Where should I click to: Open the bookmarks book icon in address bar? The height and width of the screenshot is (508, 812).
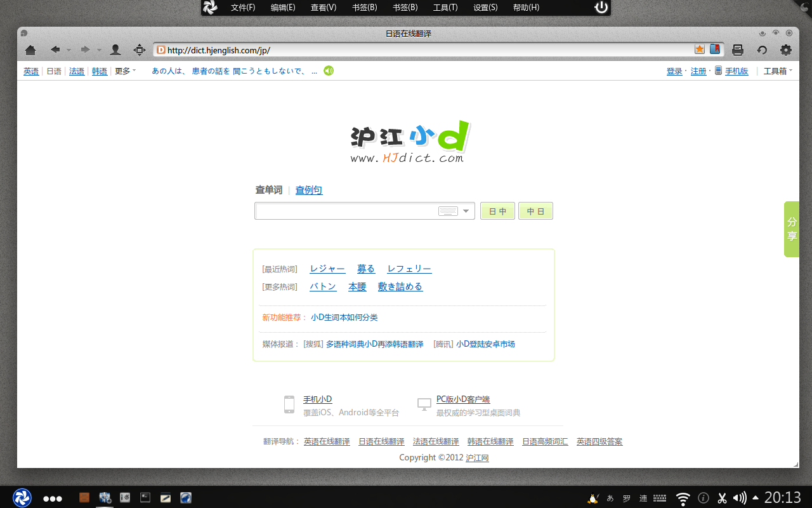[715, 50]
